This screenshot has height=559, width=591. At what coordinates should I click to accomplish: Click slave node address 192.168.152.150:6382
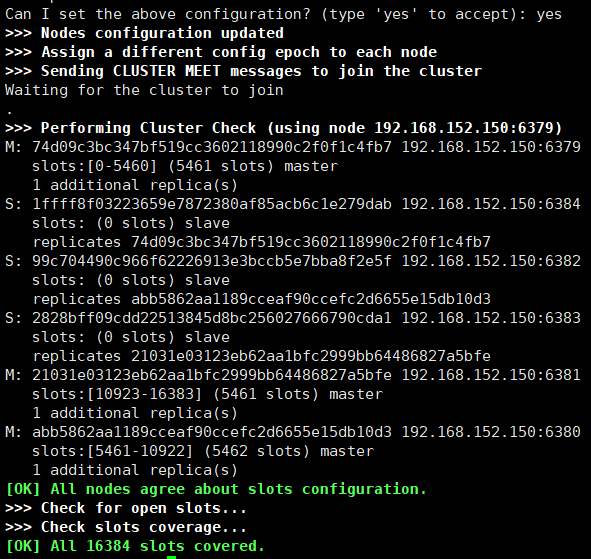[491, 261]
